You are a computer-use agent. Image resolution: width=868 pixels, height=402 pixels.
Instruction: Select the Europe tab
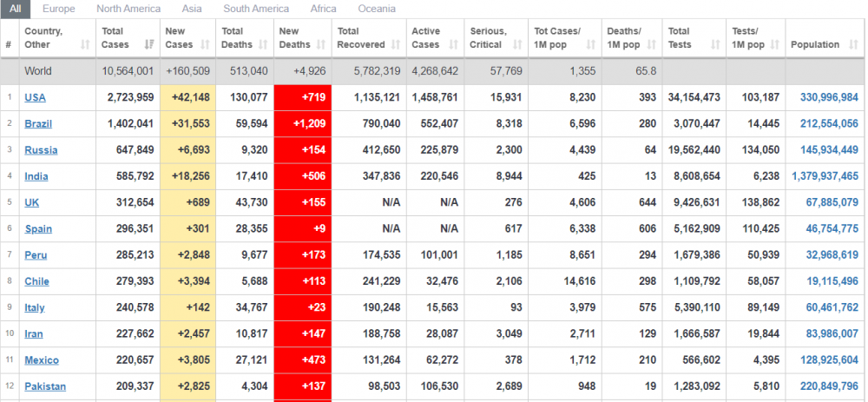[x=58, y=9]
